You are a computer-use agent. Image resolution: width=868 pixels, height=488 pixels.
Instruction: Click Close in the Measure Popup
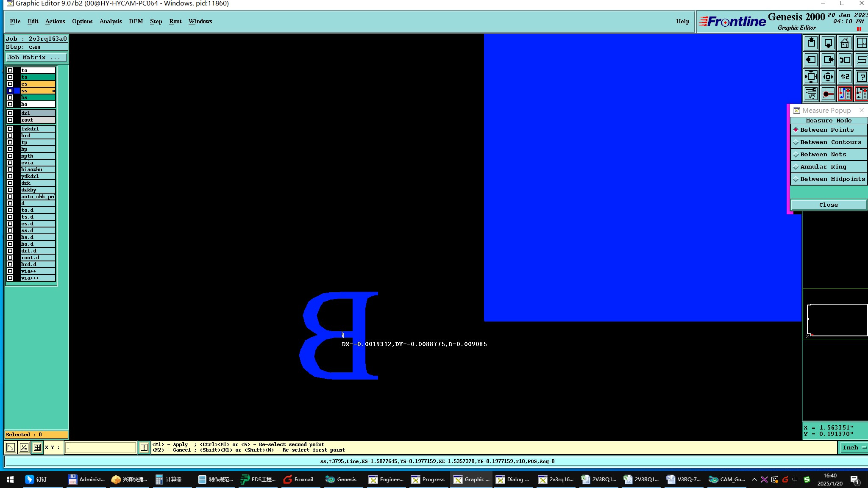(828, 205)
